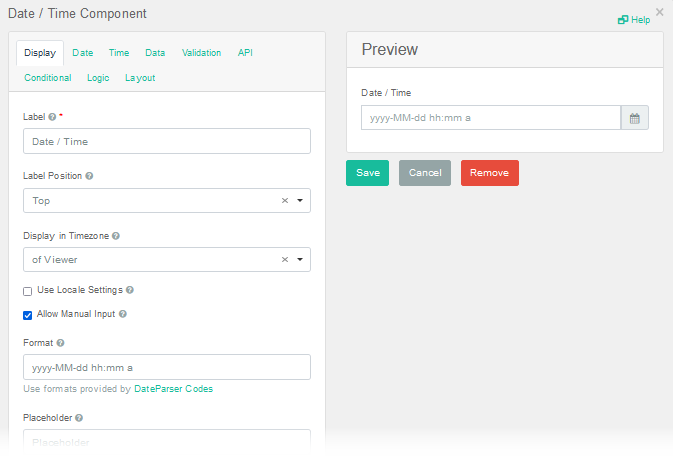Click the Label Position help icon
673x457 pixels.
click(x=89, y=176)
